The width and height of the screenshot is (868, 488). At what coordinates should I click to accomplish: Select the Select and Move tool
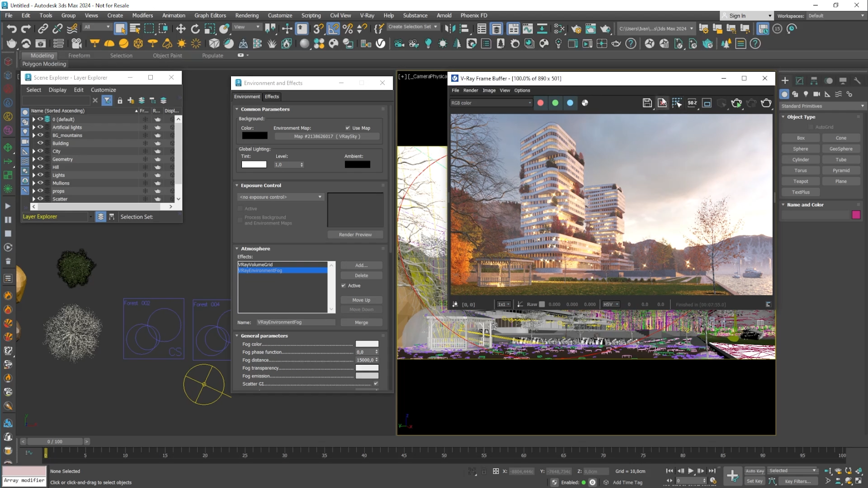click(x=181, y=28)
